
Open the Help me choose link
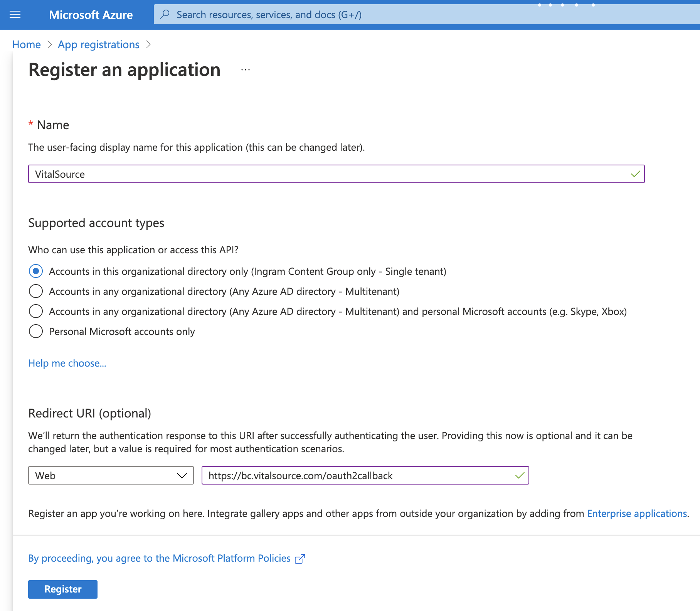coord(67,363)
